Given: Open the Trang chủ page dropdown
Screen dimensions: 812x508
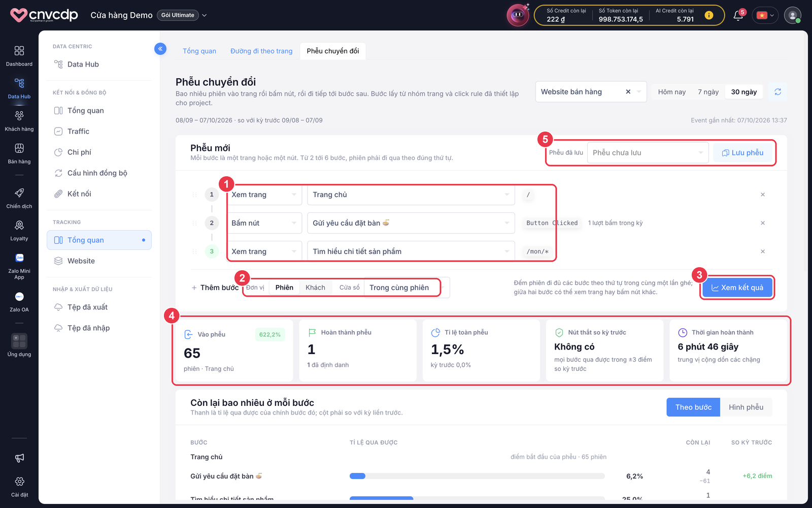Looking at the screenshot, I should coord(411,195).
